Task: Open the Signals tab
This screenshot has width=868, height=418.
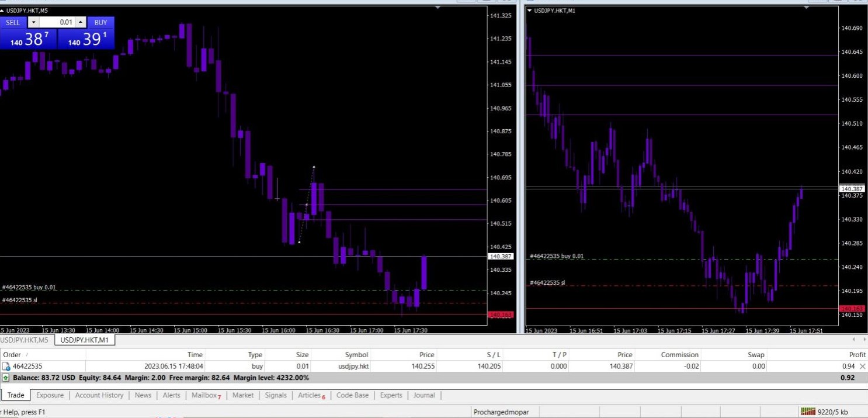Action: point(276,395)
